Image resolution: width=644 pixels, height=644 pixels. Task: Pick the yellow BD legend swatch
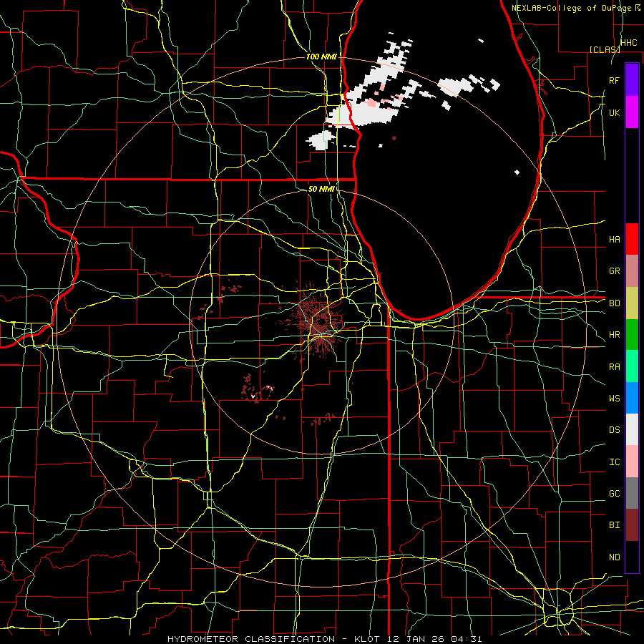click(x=632, y=303)
